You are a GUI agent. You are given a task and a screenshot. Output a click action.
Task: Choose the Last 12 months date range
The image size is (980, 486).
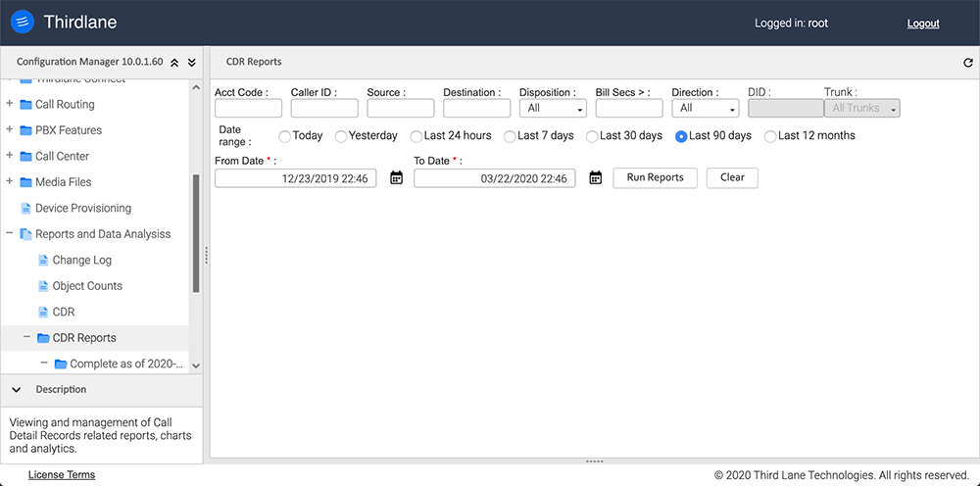(770, 136)
